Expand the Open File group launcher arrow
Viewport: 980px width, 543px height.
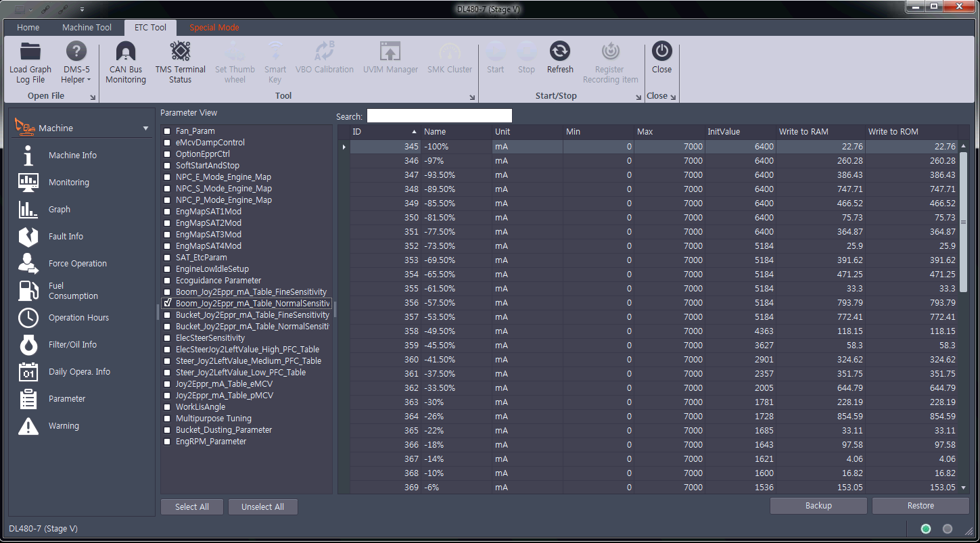[x=93, y=98]
